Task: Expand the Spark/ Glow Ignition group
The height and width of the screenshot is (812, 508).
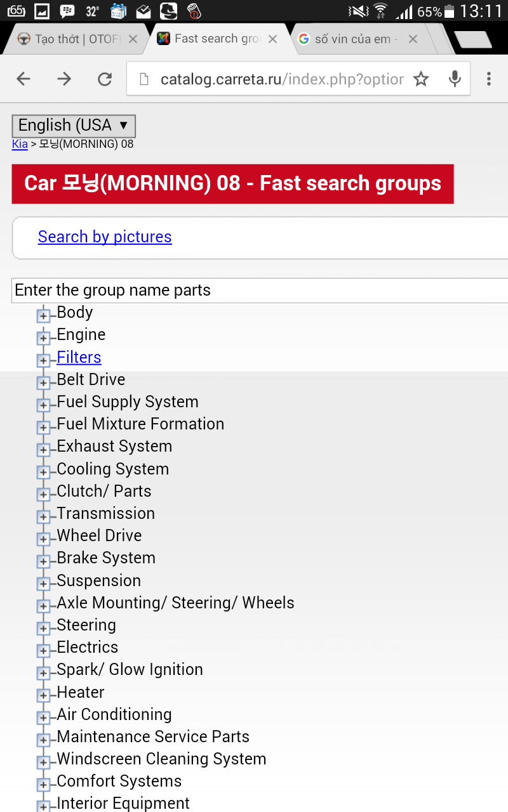Action: coord(43,672)
